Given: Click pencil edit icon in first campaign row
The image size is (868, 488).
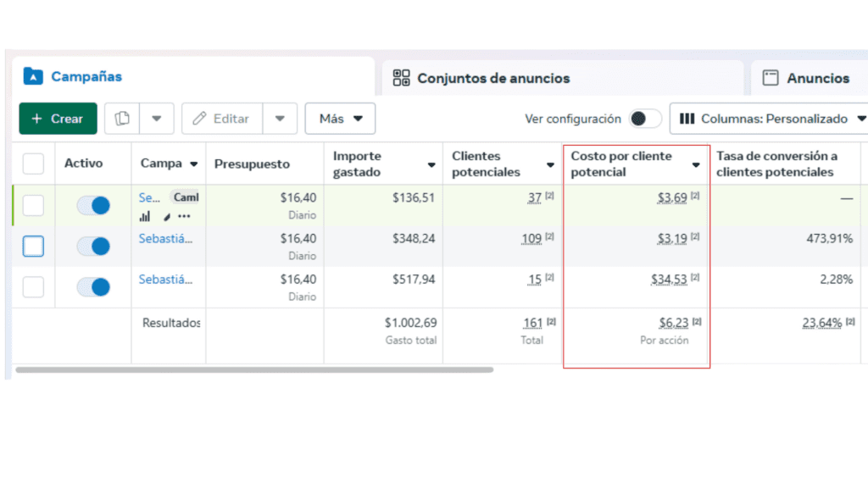Looking at the screenshot, I should click(x=166, y=216).
